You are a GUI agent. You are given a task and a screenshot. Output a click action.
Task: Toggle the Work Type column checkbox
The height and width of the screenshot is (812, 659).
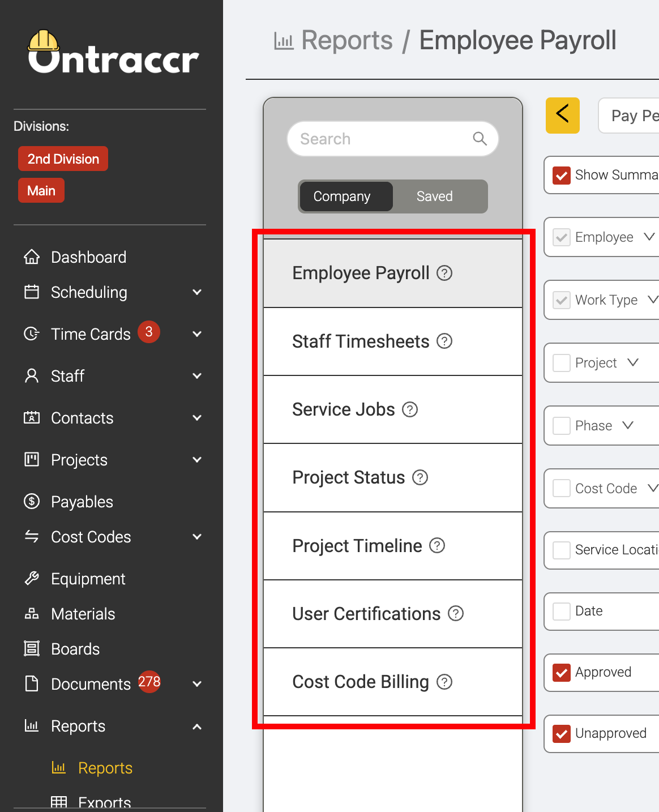click(562, 300)
